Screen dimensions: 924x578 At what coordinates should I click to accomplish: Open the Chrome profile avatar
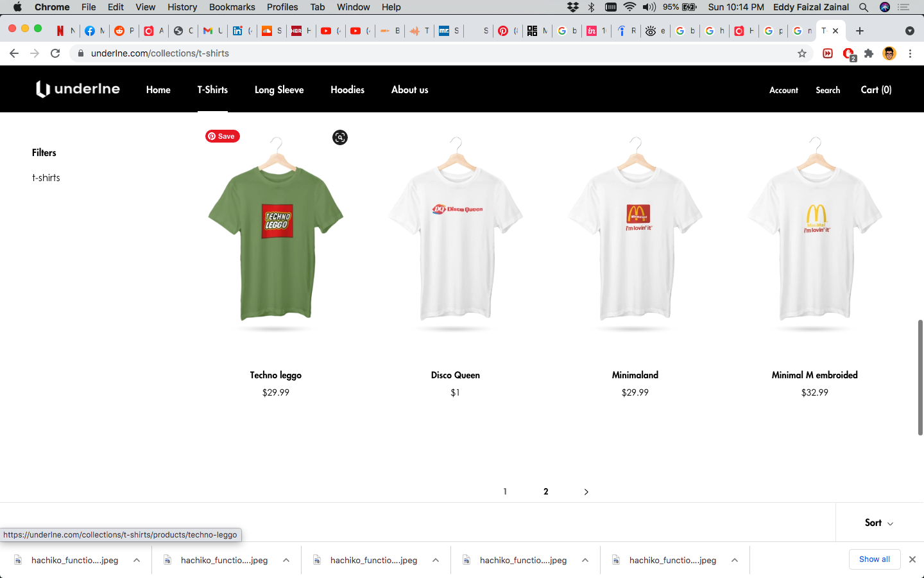click(889, 53)
